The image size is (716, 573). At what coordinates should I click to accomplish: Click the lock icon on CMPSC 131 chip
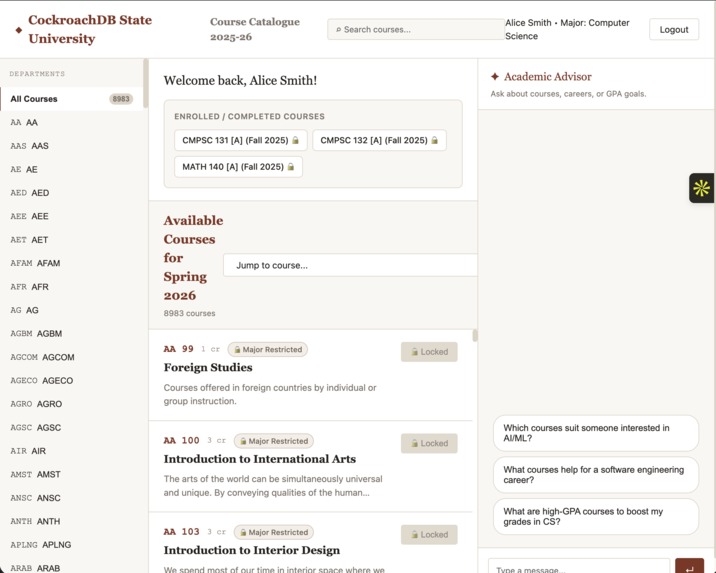coord(295,140)
